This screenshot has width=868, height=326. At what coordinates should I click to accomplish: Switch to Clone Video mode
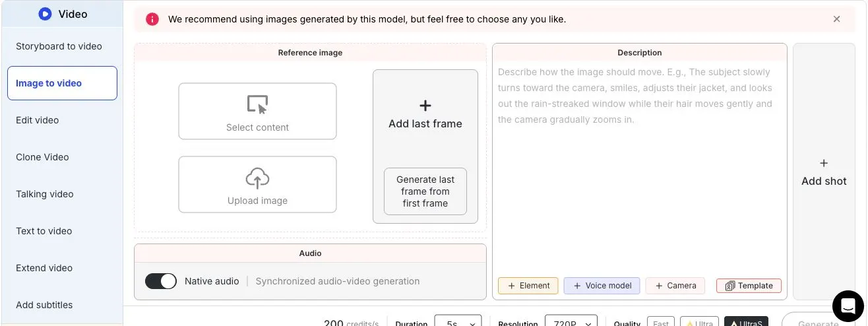click(x=62, y=157)
